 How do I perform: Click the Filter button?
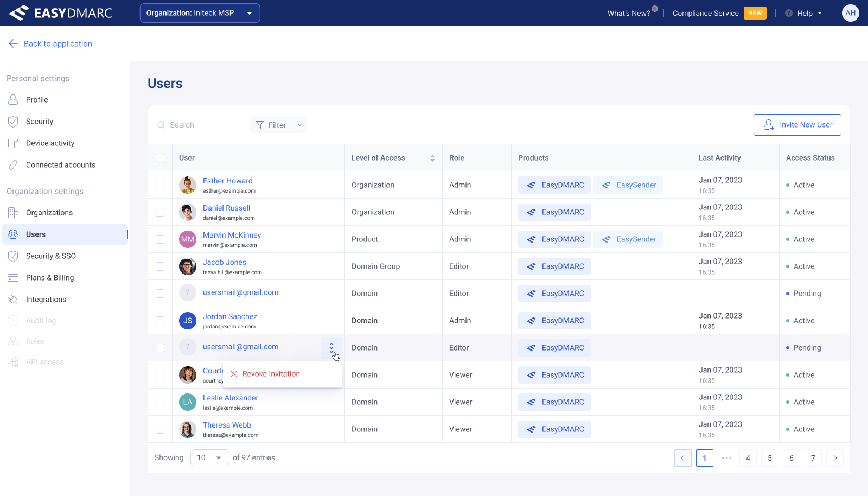271,125
